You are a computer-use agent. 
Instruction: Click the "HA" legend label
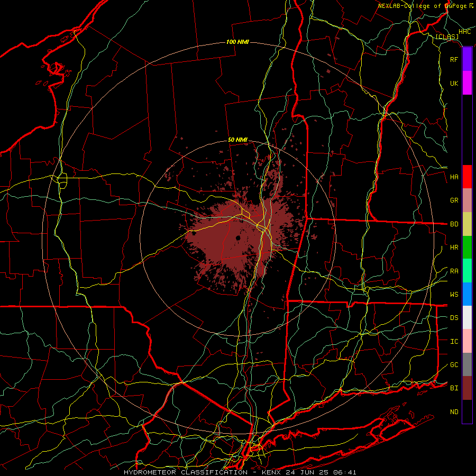[x=454, y=177]
